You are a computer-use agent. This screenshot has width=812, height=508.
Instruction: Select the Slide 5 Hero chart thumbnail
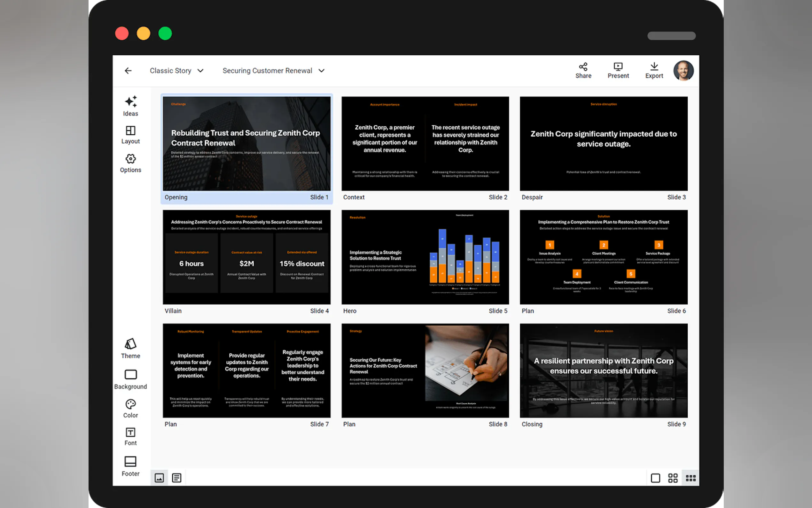click(x=425, y=257)
